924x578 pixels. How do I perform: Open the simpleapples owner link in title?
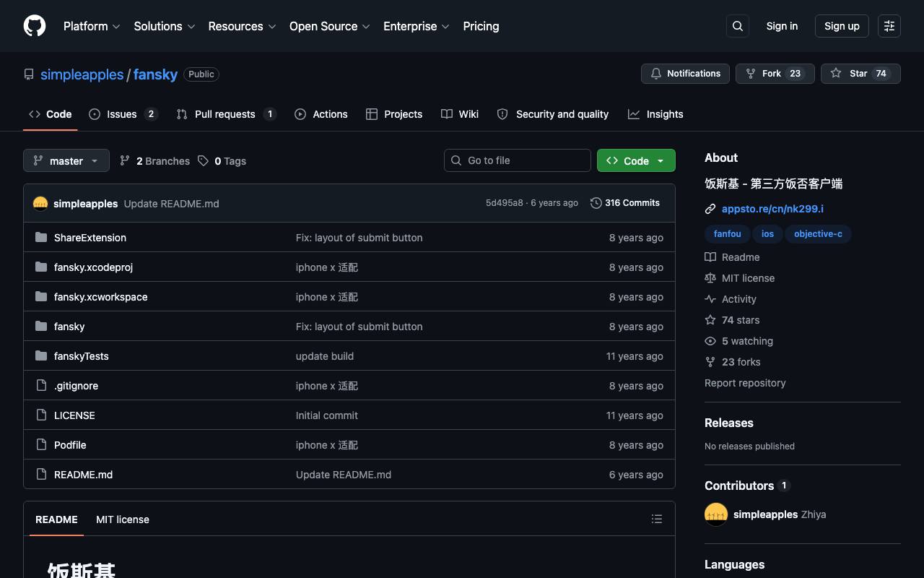(82, 74)
